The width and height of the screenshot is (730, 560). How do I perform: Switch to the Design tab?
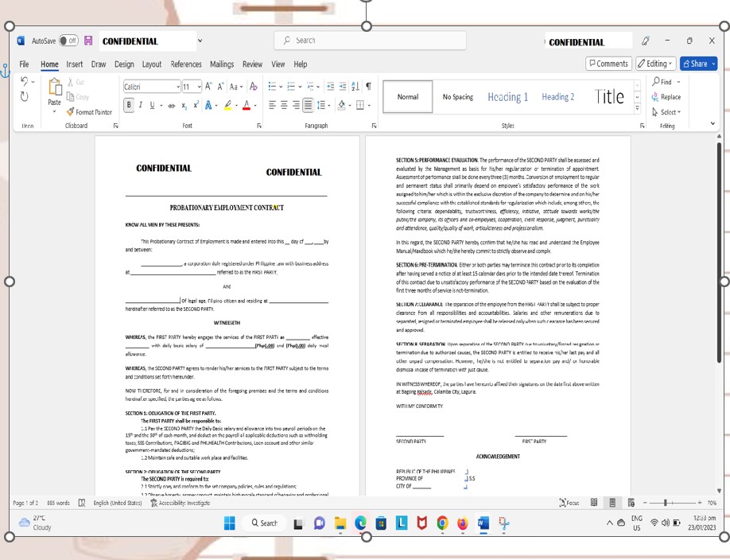[x=124, y=64]
